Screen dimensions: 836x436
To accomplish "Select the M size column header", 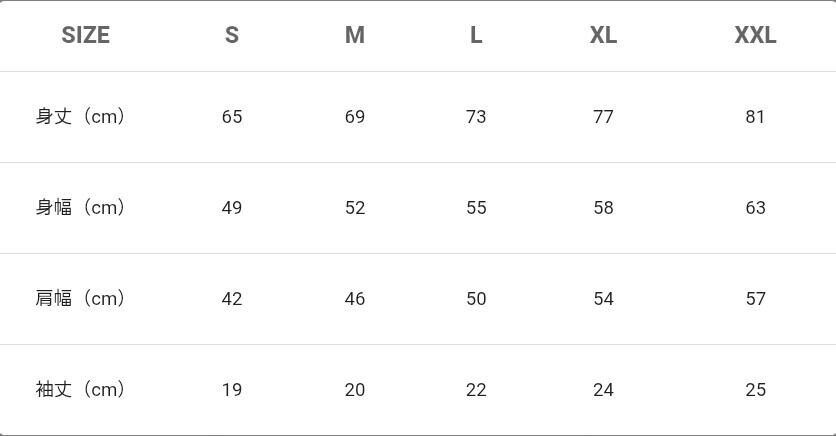I will point(355,35).
